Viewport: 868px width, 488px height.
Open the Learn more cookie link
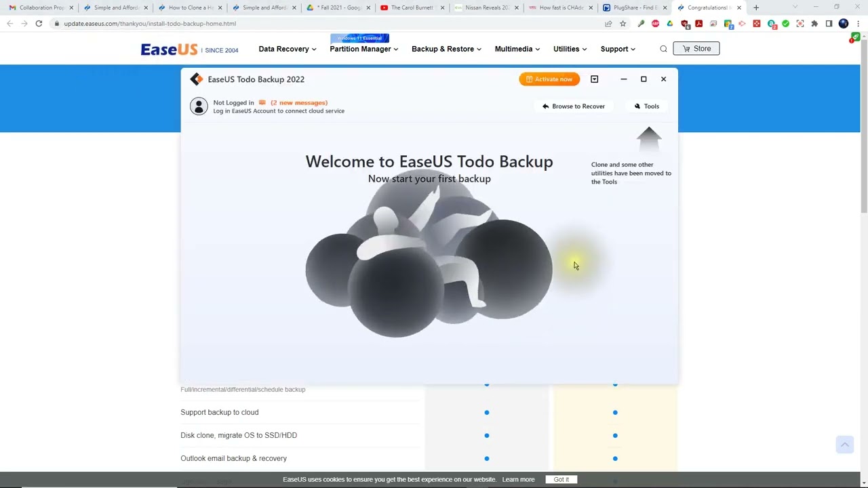click(518, 480)
